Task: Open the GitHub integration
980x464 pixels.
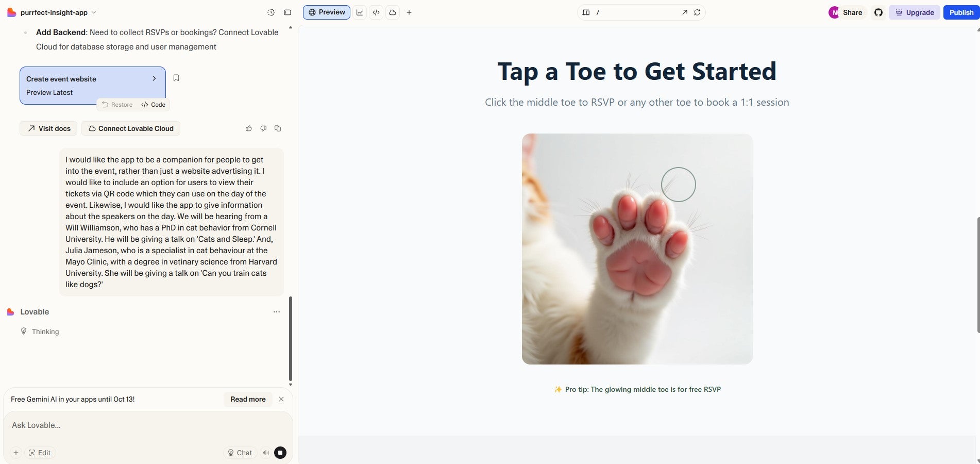Action: tap(878, 12)
